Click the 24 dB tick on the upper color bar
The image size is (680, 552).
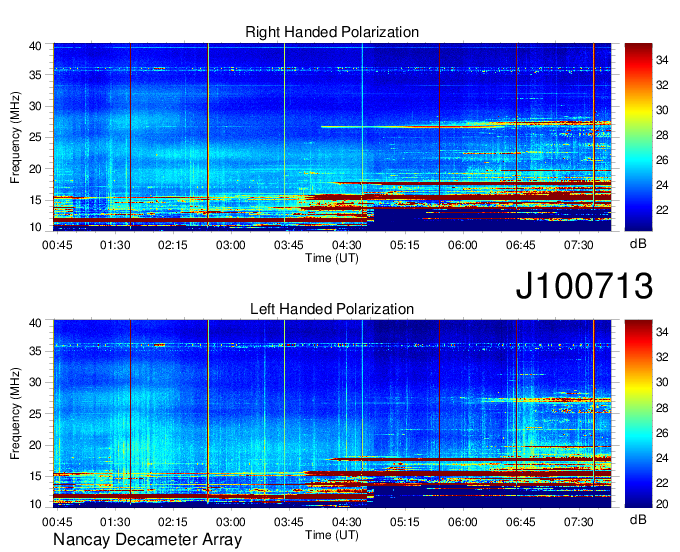(662, 185)
